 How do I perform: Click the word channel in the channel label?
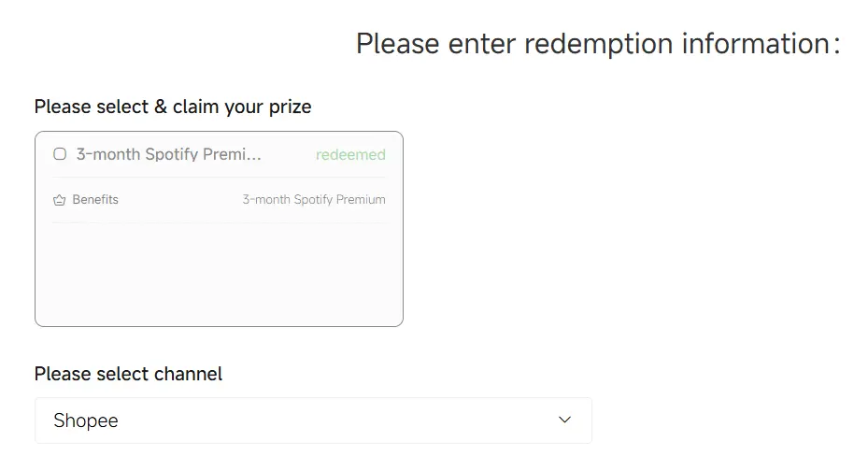click(188, 374)
